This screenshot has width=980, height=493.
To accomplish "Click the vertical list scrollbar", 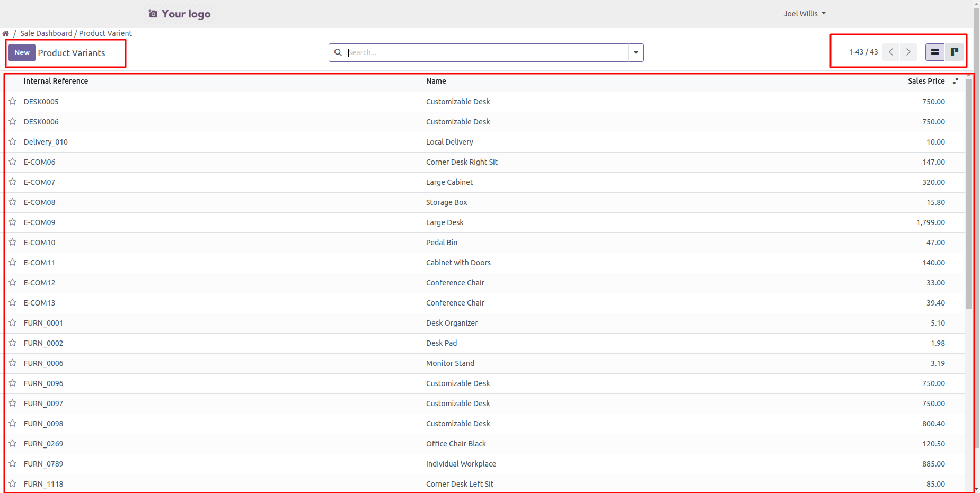I will tap(969, 193).
